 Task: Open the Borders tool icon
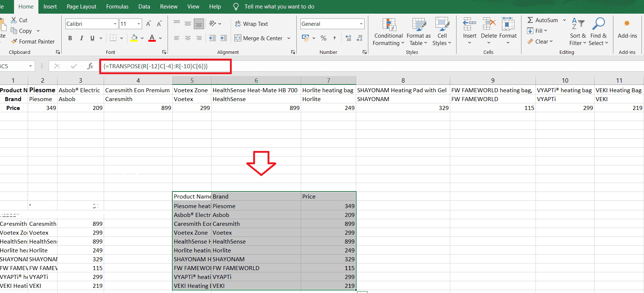[113, 38]
